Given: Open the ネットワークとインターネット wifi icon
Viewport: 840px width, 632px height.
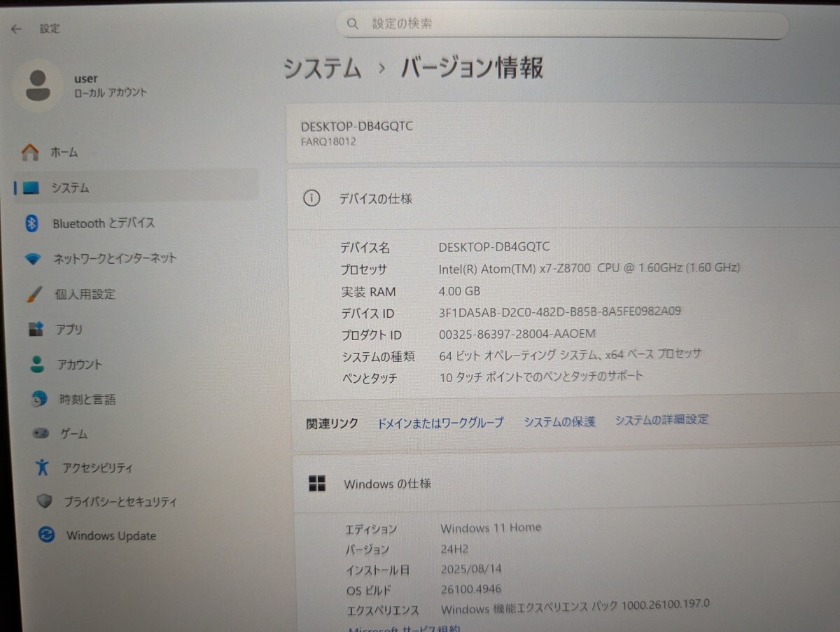Looking at the screenshot, I should point(33,259).
